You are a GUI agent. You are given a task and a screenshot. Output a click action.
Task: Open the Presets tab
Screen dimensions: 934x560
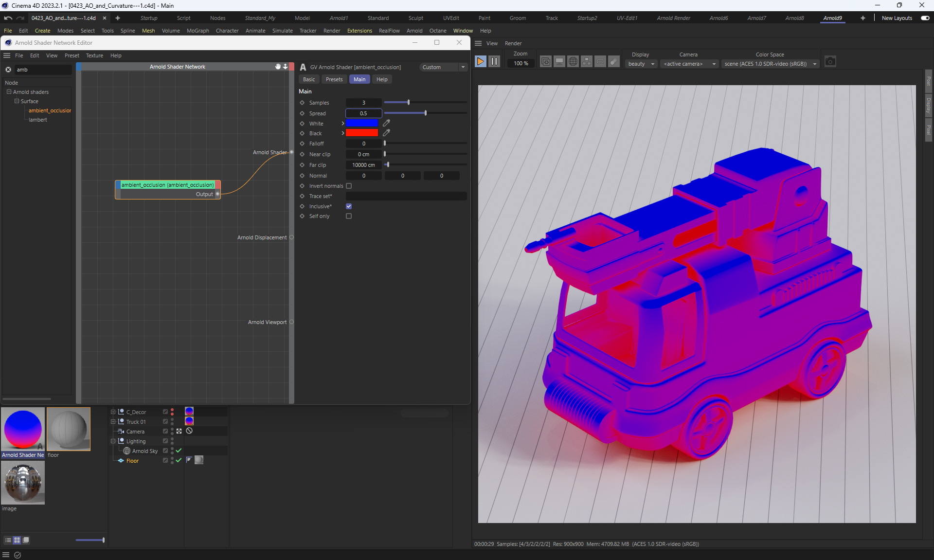click(x=334, y=79)
